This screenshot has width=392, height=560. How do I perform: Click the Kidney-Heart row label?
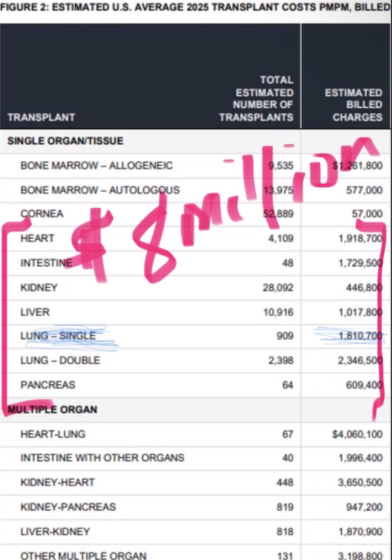click(x=57, y=483)
